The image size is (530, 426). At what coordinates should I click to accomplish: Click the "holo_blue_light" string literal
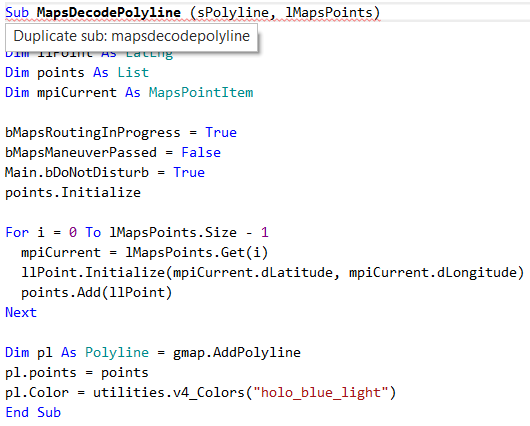point(320,393)
